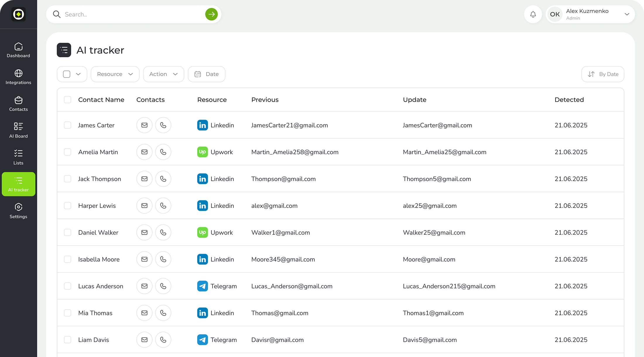The image size is (644, 357).
Task: Tick the checkbox next to Harper Lewis
Action: pos(68,206)
